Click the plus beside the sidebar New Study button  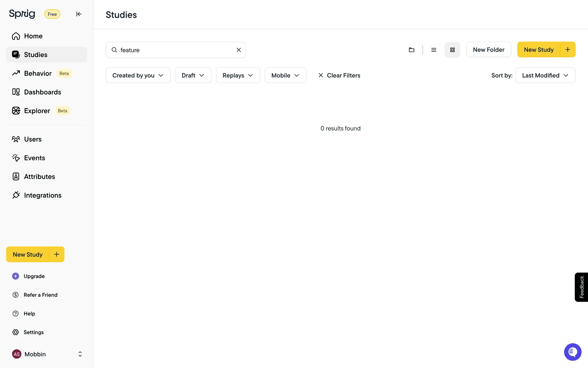point(57,254)
